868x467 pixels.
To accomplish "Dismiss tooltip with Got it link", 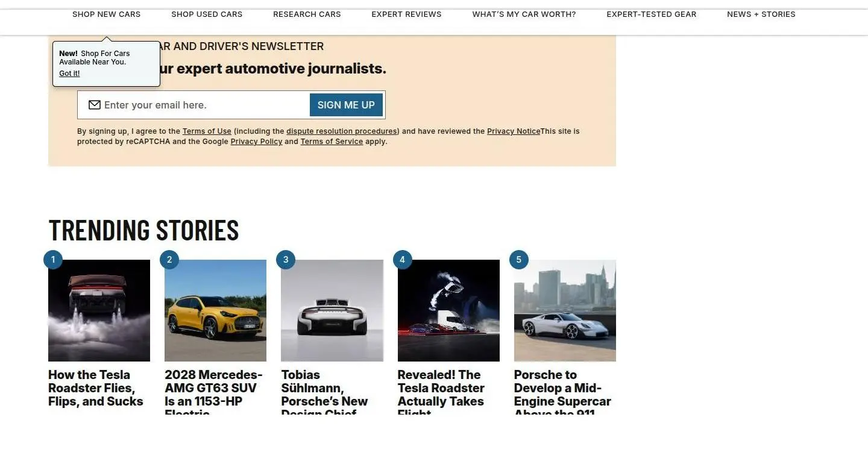I will tap(69, 74).
